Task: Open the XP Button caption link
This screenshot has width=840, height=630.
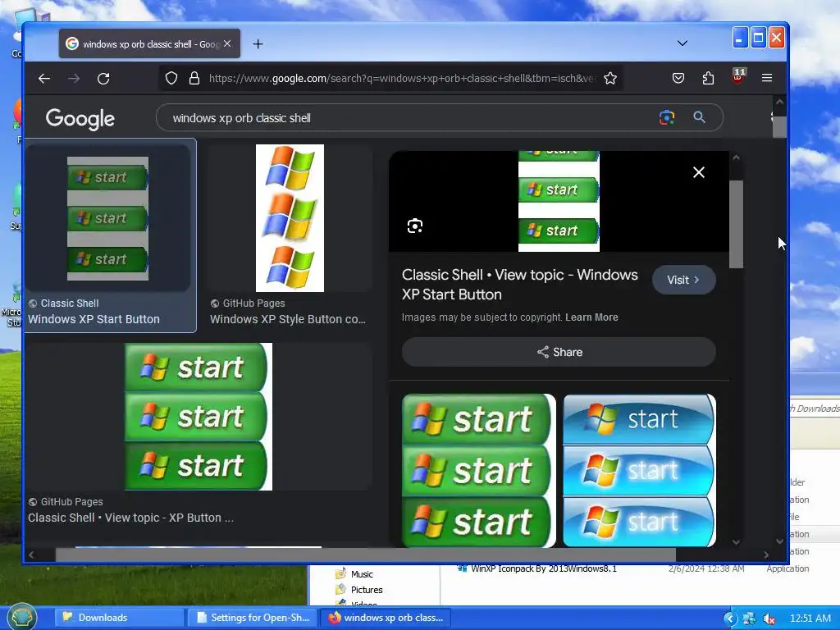Action: [x=130, y=518]
